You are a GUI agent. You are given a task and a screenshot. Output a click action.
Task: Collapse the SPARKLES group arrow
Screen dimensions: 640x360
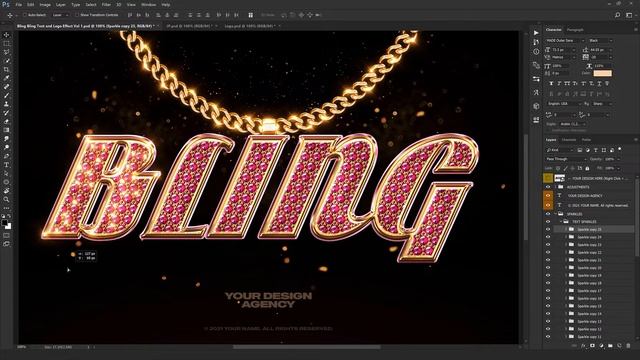pos(556,214)
